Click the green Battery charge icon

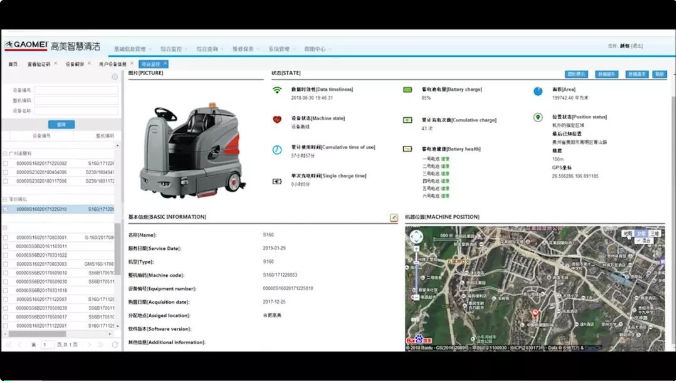tap(407, 90)
